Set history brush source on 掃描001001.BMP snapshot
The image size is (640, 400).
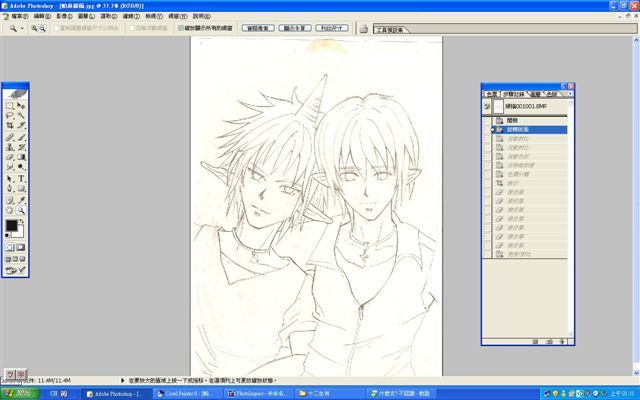[x=487, y=107]
